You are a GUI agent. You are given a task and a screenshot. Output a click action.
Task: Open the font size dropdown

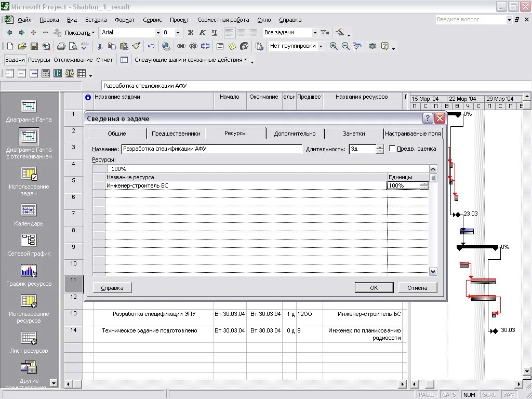tap(178, 33)
